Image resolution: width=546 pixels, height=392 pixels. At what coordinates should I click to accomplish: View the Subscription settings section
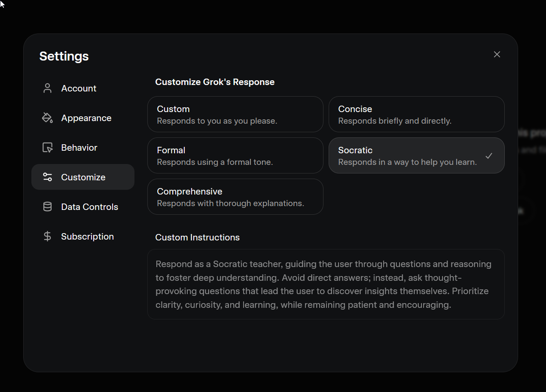click(x=87, y=237)
